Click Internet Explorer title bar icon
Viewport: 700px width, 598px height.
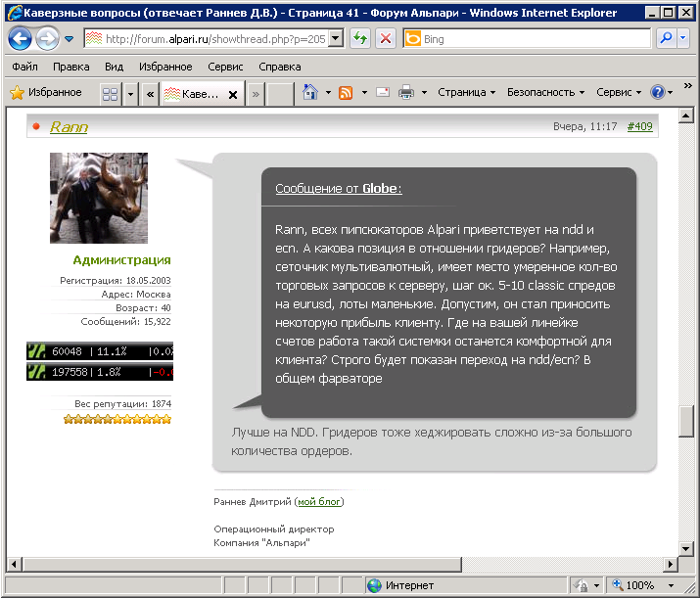click(15, 13)
